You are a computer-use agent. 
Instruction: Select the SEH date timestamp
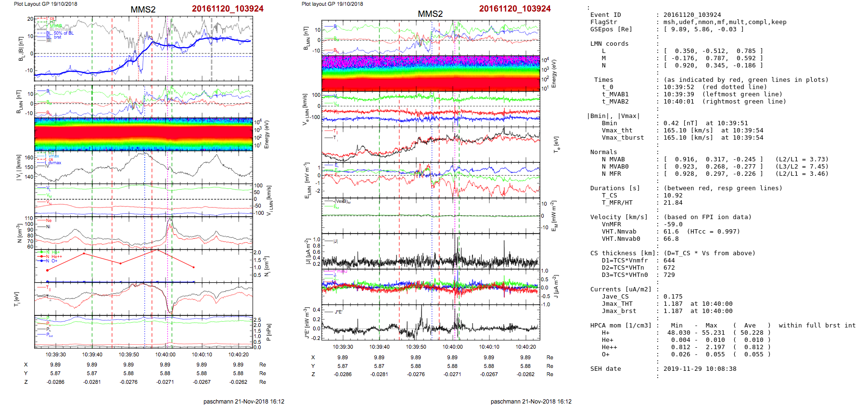click(700, 369)
